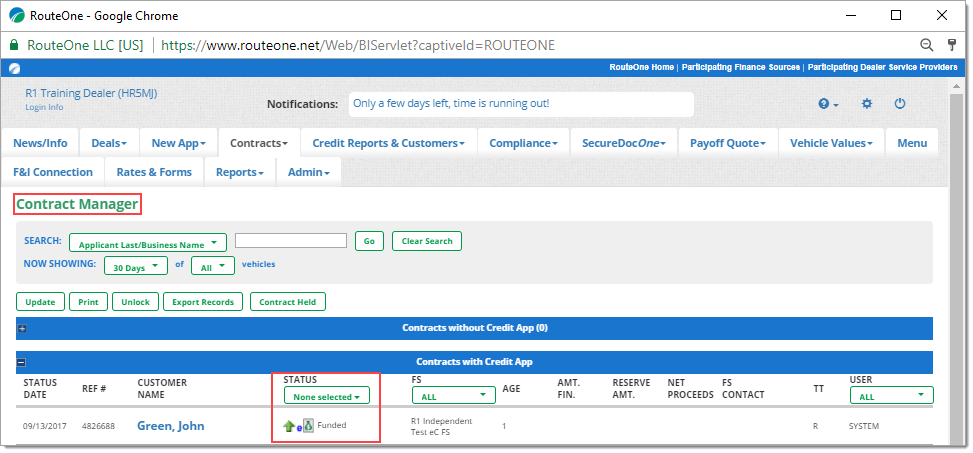Open the help question mark menu
This screenshot has height=453, width=973.
click(x=828, y=104)
